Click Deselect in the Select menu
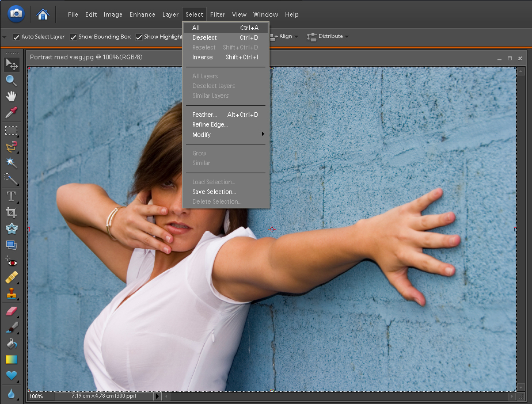This screenshot has height=404, width=532. coord(204,37)
